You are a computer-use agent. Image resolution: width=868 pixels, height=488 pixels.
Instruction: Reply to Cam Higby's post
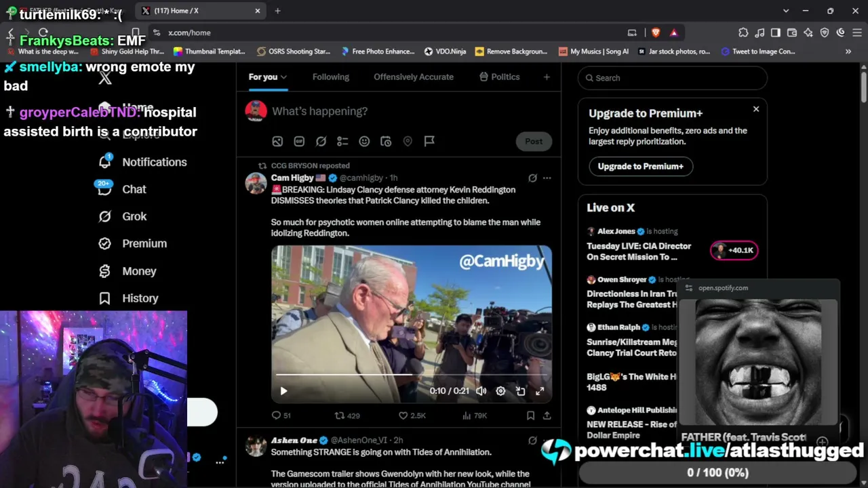(x=281, y=415)
